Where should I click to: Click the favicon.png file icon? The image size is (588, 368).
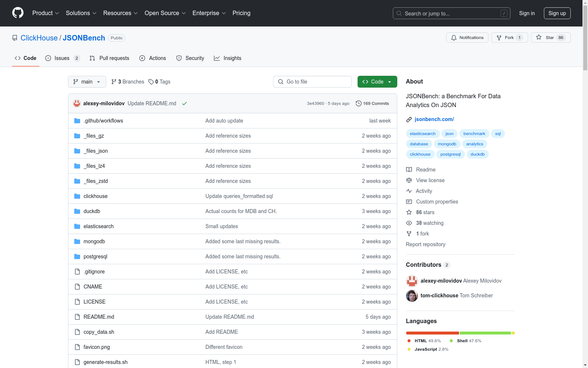[77, 347]
